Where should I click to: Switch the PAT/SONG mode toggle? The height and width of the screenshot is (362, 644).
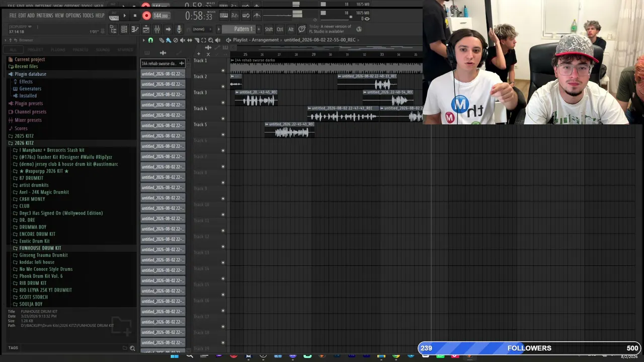tap(114, 16)
